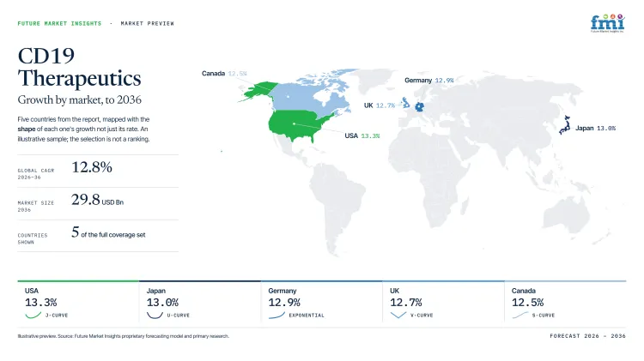Click the 'CD19 Therapeutics' title

[x=79, y=67]
